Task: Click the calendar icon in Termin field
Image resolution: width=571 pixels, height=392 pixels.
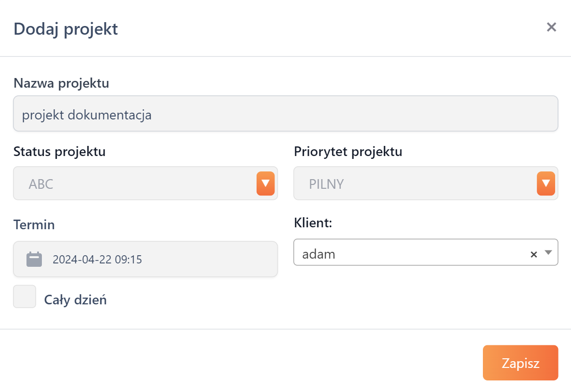Action: (34, 259)
